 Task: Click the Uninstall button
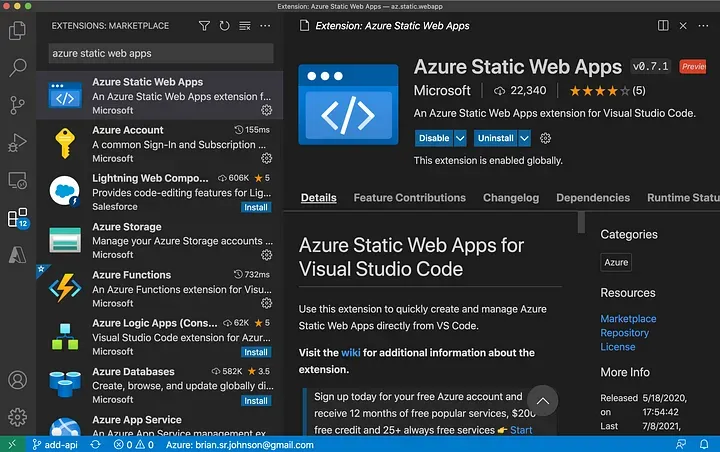495,138
